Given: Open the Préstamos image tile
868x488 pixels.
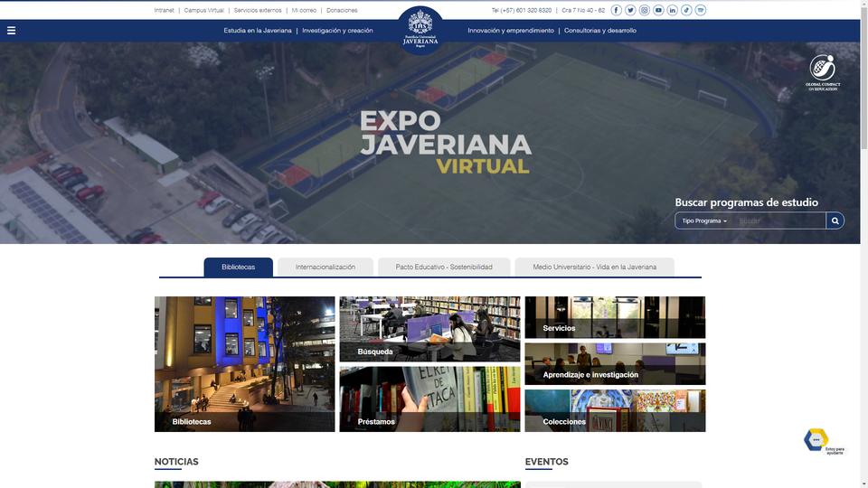Looking at the screenshot, I should [x=429, y=399].
